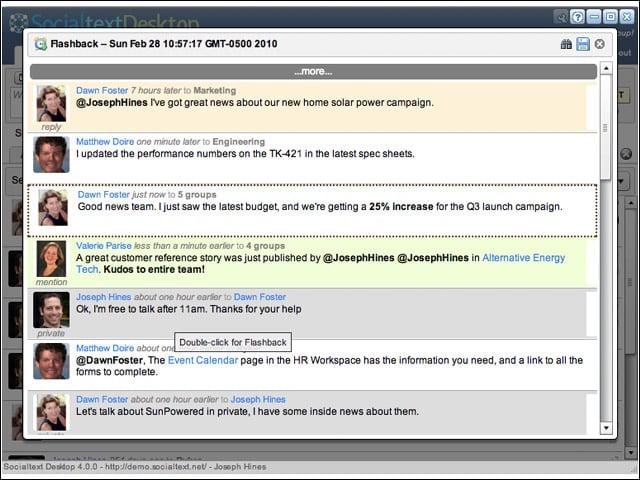Click the Flashback scrollbar thumb
640x480 pixels.
[x=606, y=127]
